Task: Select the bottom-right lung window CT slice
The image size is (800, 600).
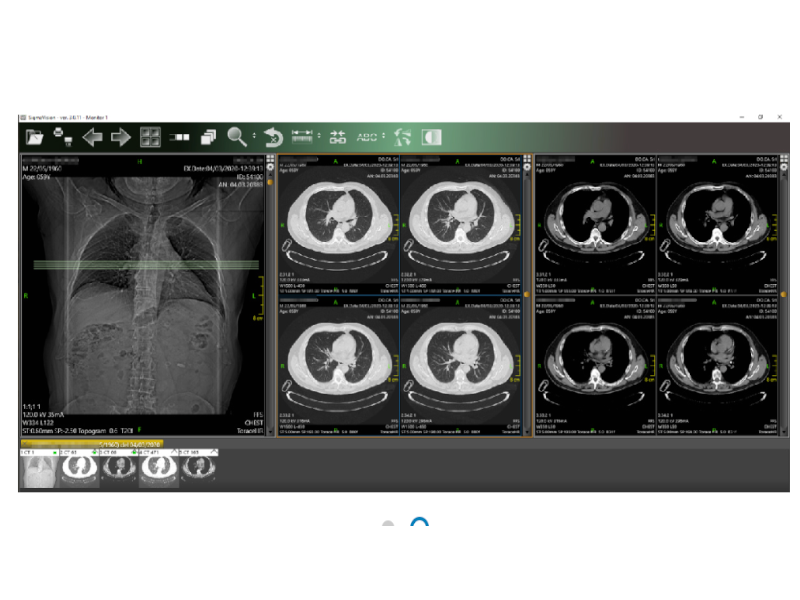Action: pyautogui.click(x=461, y=366)
